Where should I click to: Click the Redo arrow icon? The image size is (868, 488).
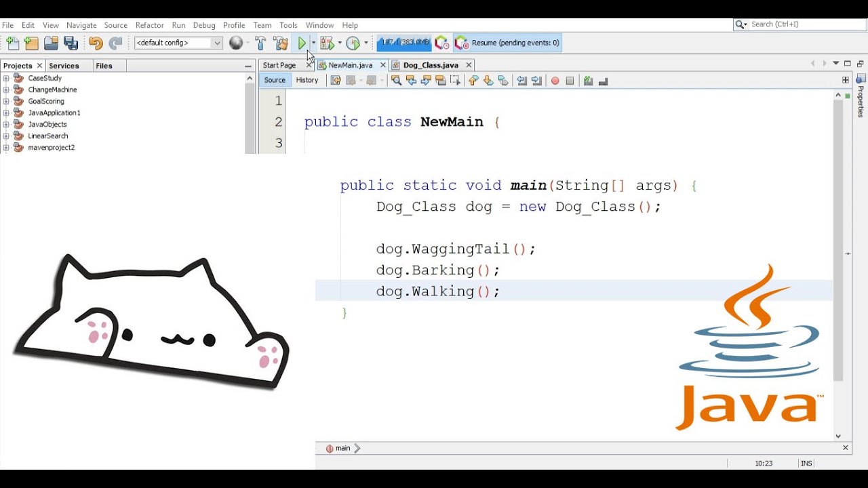coord(115,43)
